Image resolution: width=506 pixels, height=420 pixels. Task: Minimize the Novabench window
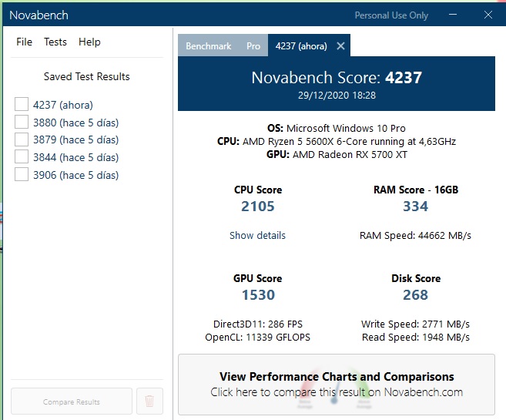[453, 15]
